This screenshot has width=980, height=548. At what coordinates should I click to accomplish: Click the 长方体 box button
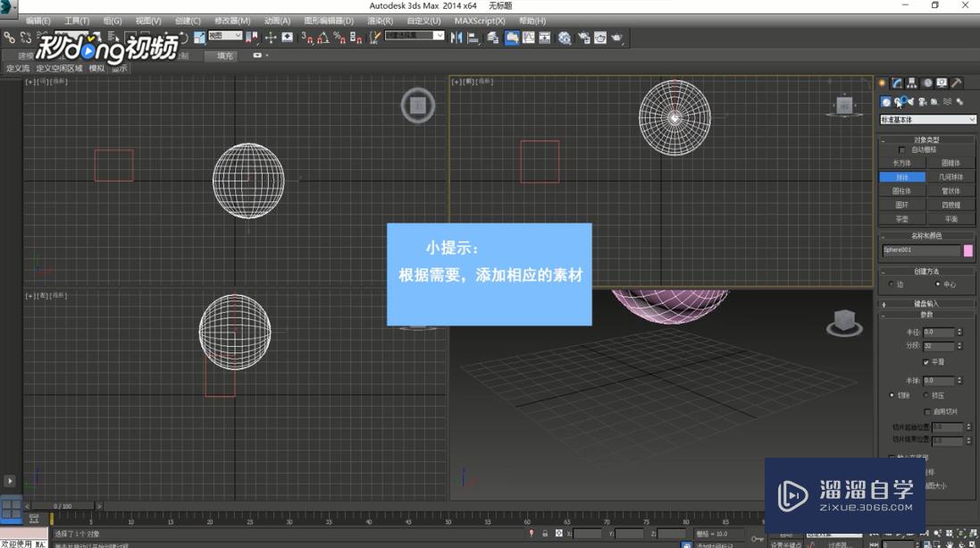pyautogui.click(x=902, y=164)
